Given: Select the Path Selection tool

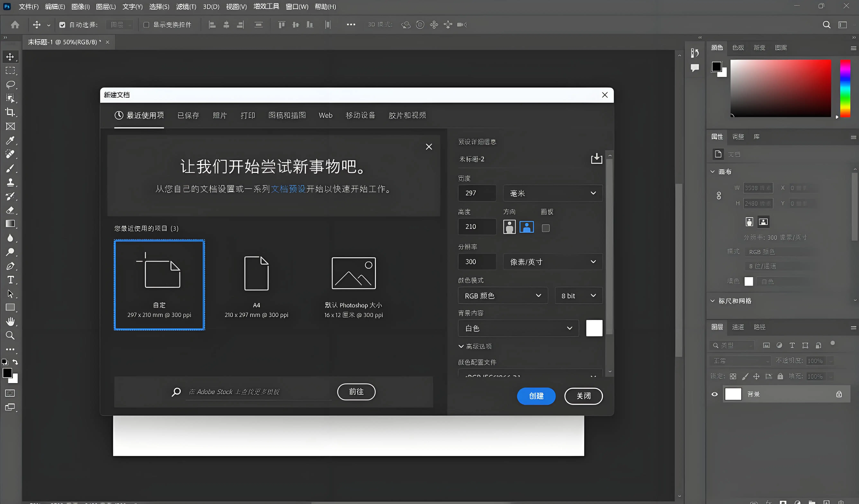Looking at the screenshot, I should 10,294.
